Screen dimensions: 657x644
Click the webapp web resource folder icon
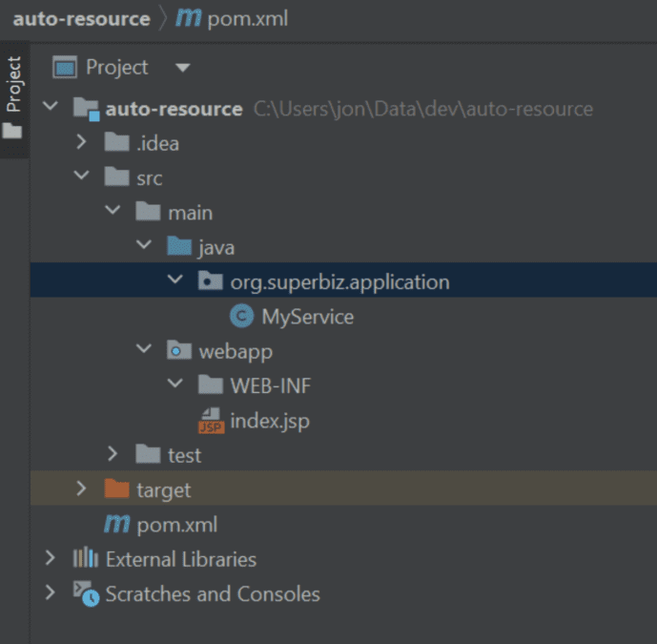[179, 350]
